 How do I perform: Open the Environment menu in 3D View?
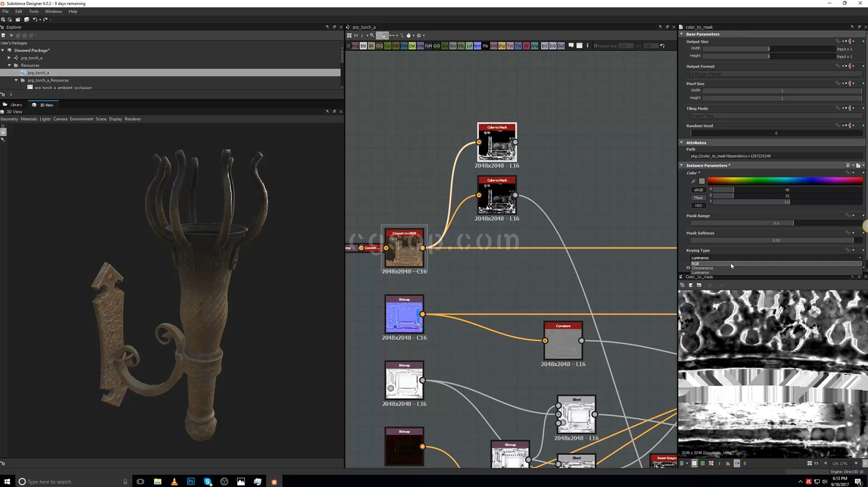(81, 119)
